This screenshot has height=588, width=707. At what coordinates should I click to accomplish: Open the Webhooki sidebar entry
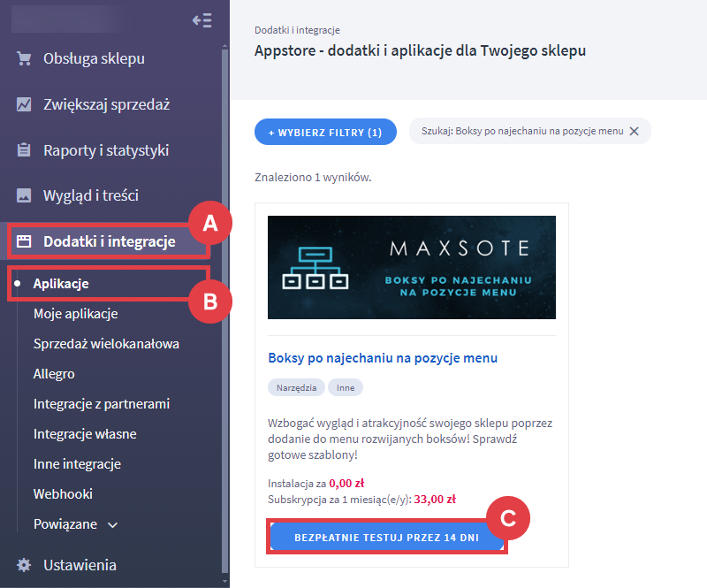coord(63,494)
